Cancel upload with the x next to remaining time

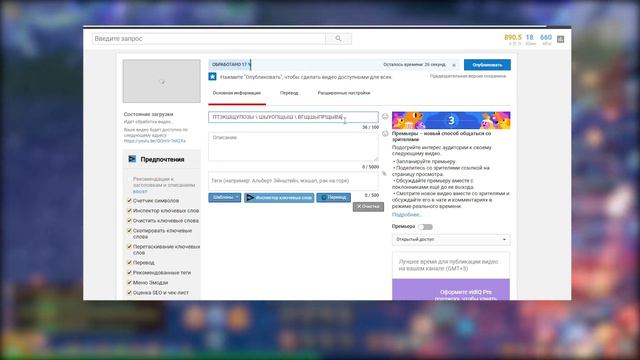click(x=454, y=65)
